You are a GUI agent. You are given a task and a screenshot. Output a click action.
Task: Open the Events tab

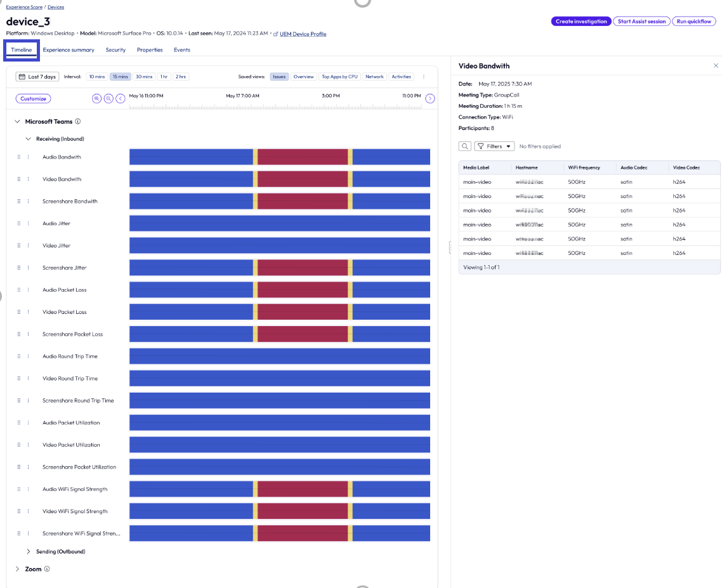(x=182, y=50)
